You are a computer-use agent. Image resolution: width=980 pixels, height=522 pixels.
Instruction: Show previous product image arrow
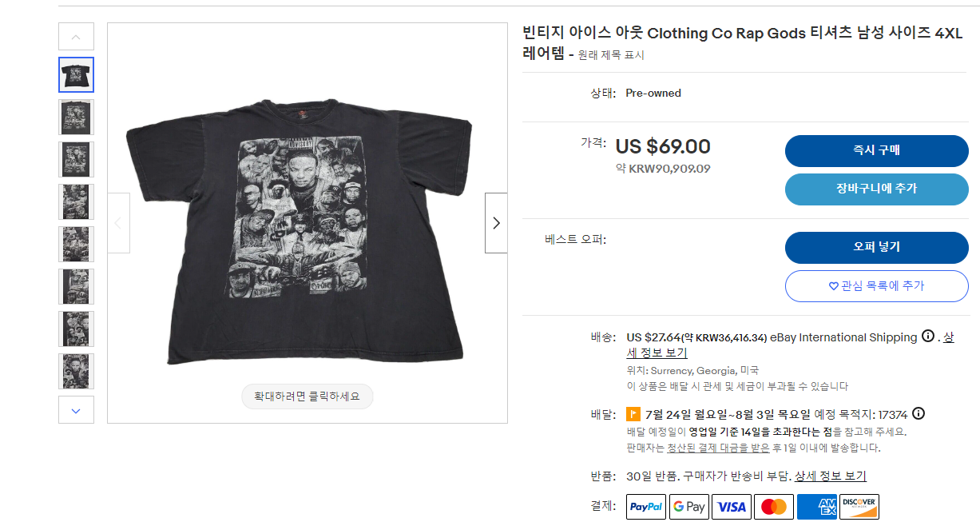coord(118,223)
